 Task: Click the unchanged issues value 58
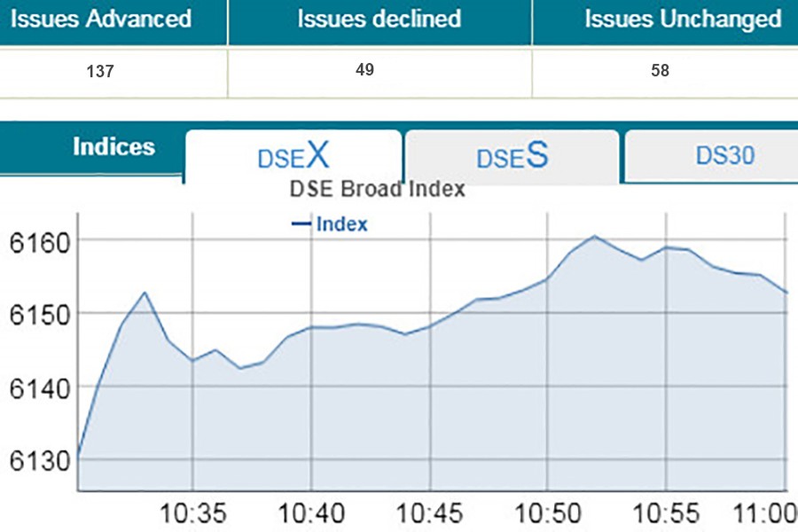660,71
